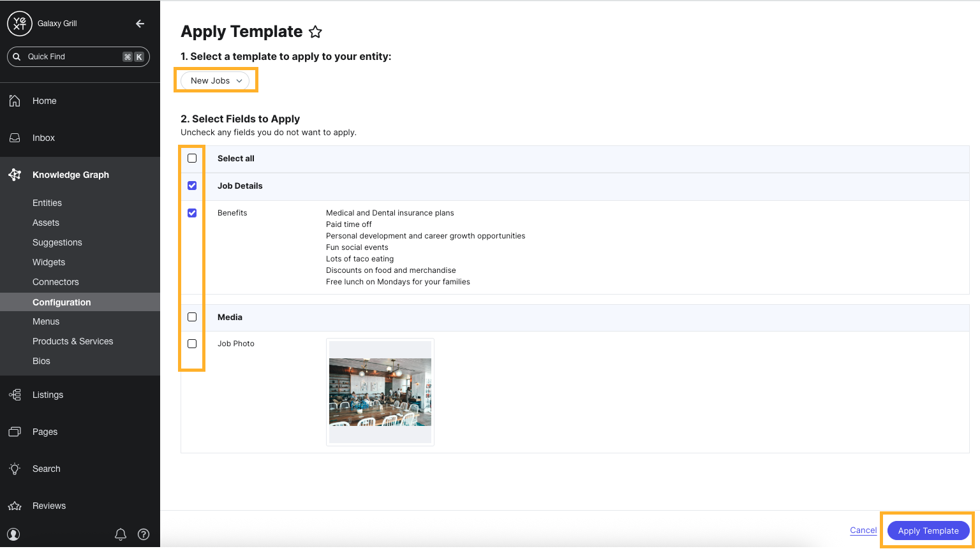980x549 pixels.
Task: Open notifications with the bell icon
Action: pyautogui.click(x=121, y=534)
